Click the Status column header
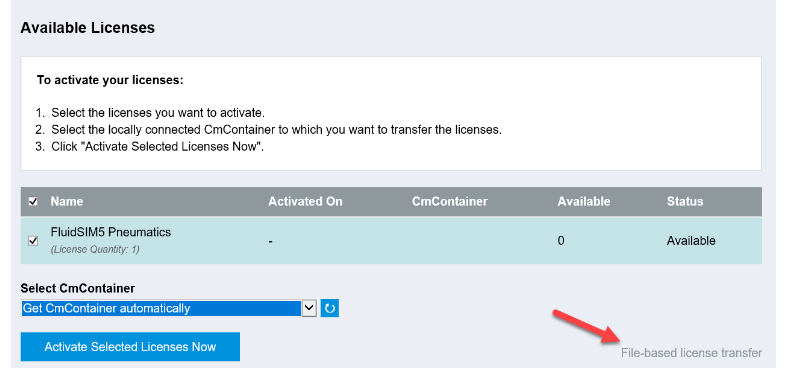 pos(685,201)
